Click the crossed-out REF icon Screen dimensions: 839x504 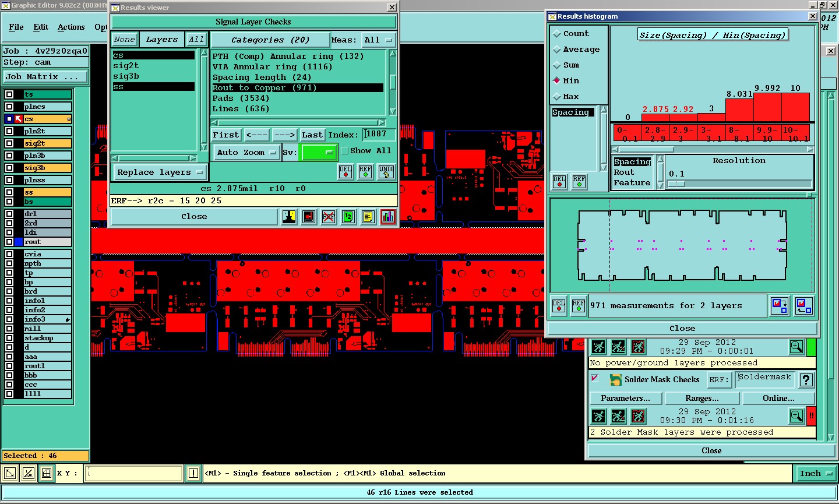point(329,217)
